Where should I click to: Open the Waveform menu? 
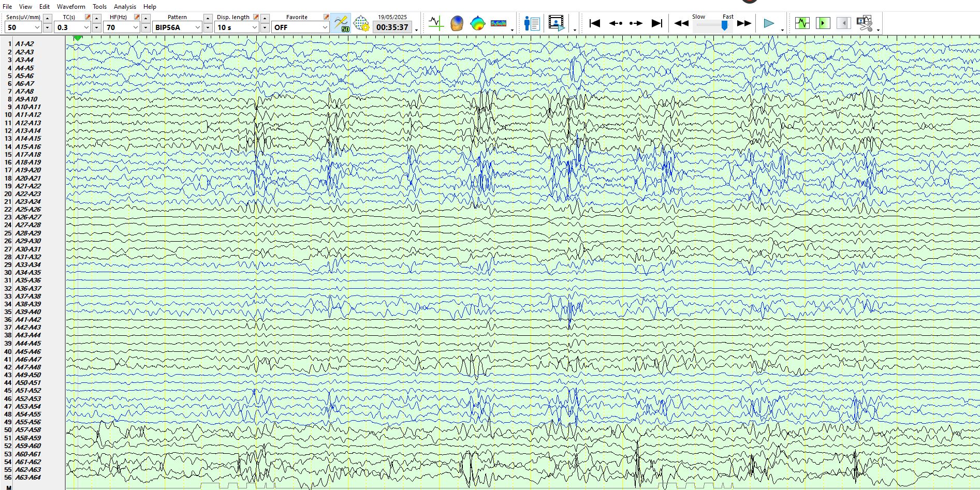click(x=71, y=7)
